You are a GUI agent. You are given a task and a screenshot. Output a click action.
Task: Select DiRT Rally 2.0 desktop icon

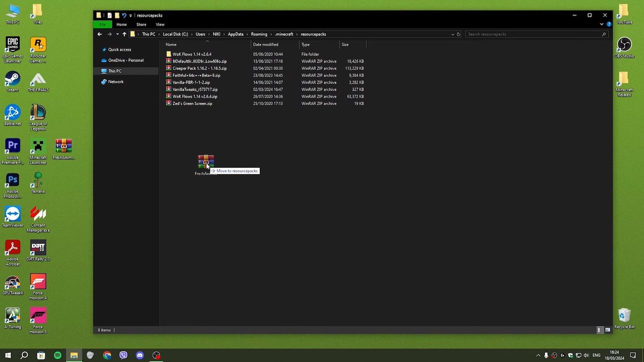point(38,251)
